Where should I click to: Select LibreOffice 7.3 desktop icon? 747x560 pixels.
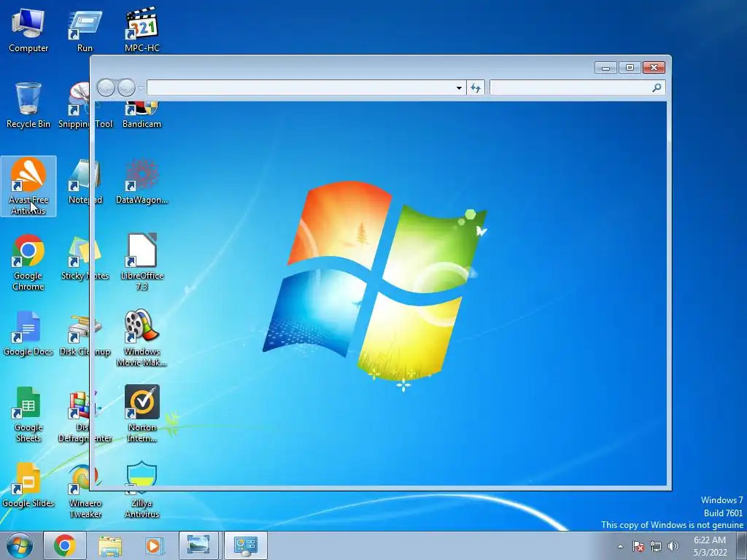(x=142, y=262)
